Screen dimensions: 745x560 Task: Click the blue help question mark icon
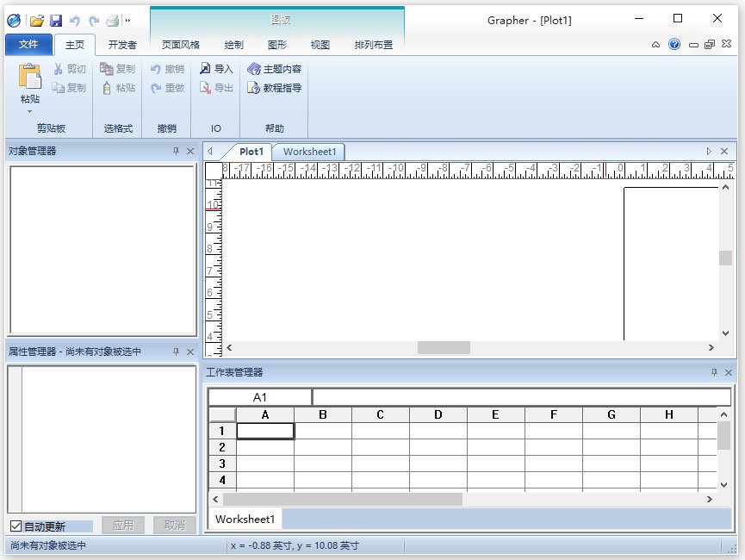point(674,44)
